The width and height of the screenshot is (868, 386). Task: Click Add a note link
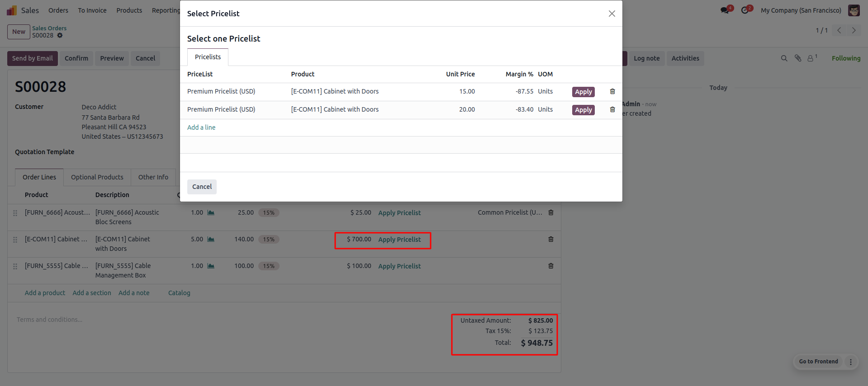[x=134, y=293]
